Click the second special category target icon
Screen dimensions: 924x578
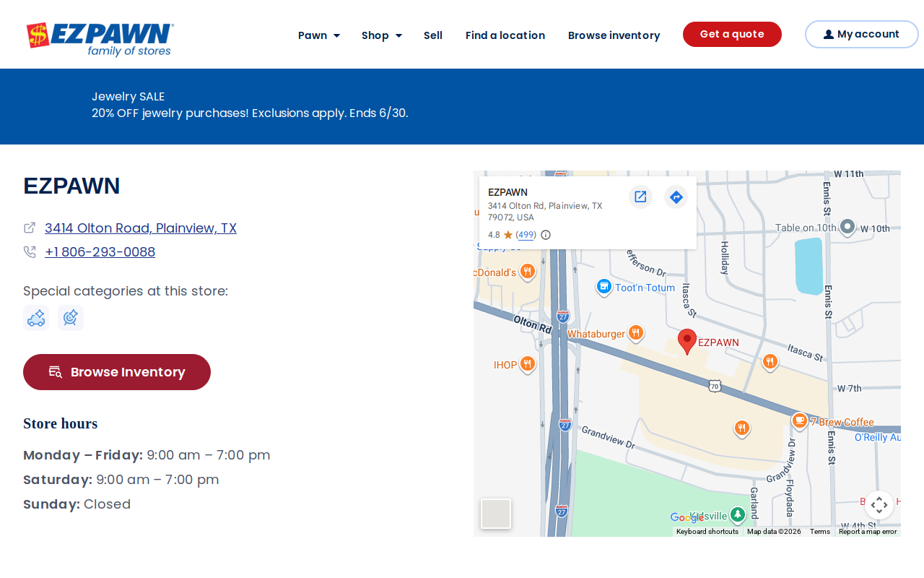tap(71, 318)
